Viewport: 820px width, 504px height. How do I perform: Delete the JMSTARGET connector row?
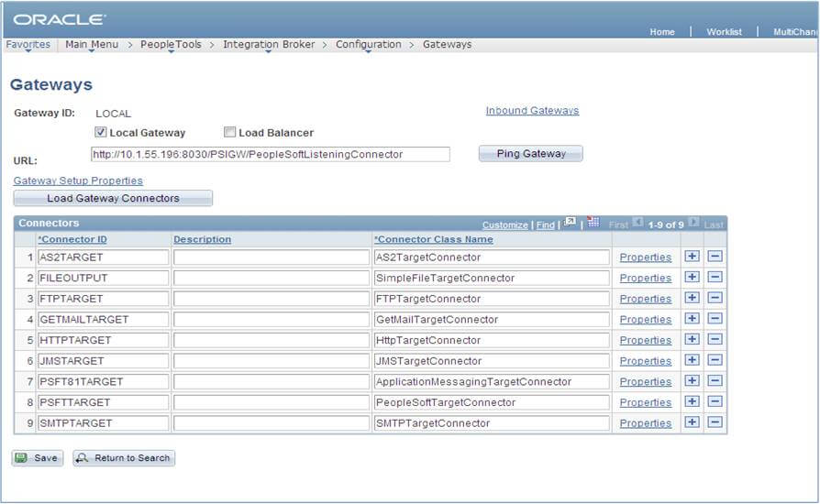pyautogui.click(x=715, y=360)
